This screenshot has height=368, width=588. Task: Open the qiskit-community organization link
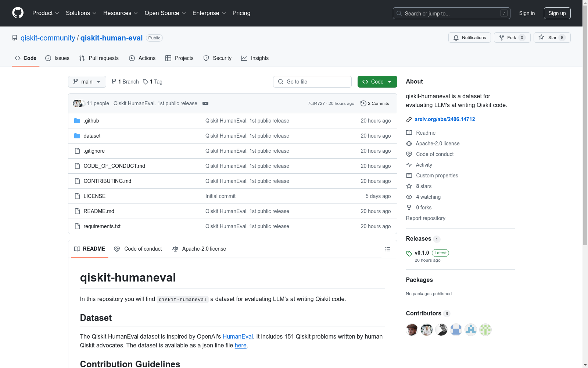[x=48, y=38]
